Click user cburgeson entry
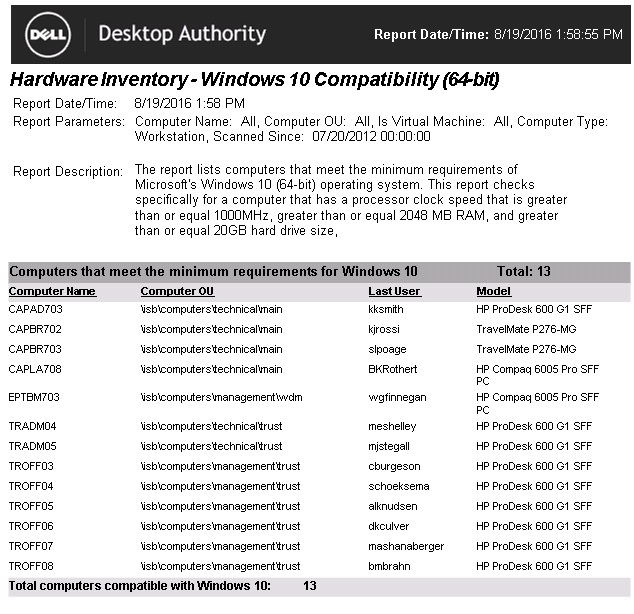The width and height of the screenshot is (634, 614). tap(393, 466)
